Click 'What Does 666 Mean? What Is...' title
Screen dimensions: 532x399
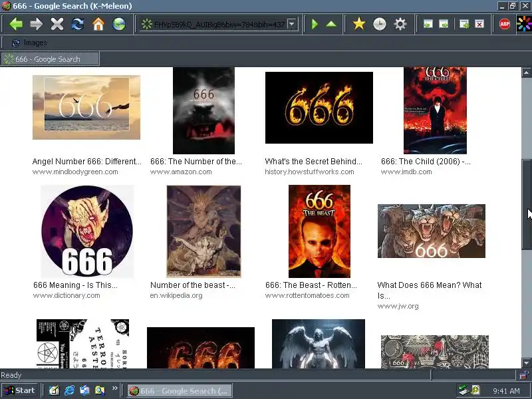429,291
